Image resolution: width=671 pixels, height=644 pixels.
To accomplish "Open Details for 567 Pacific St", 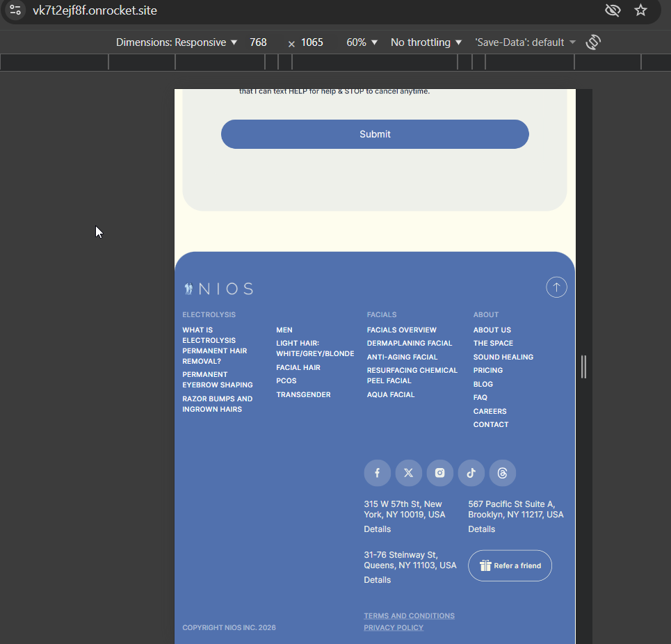I will coord(481,529).
